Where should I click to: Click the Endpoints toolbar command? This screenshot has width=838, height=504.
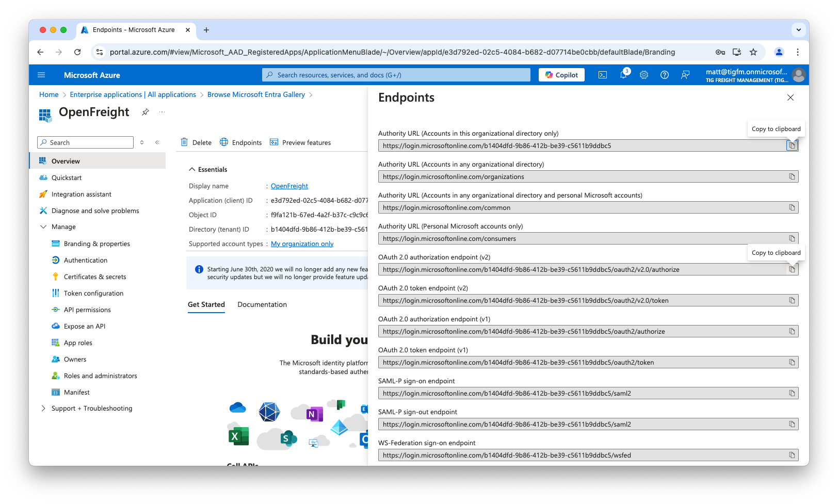click(x=241, y=142)
